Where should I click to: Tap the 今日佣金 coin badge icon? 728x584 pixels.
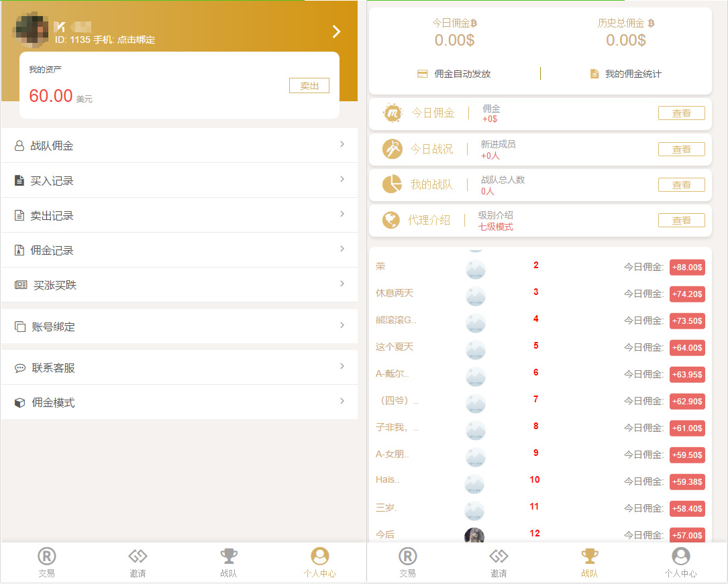pos(391,113)
